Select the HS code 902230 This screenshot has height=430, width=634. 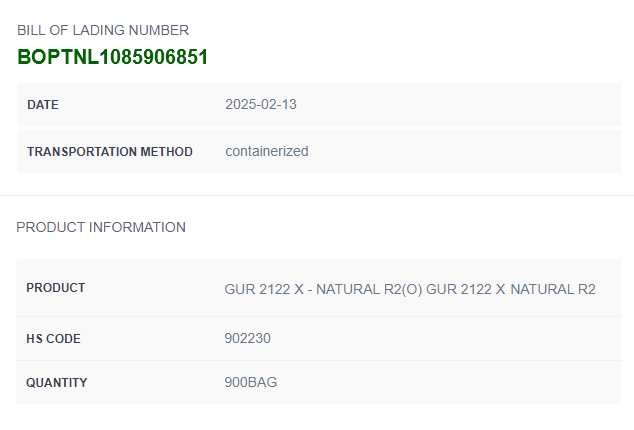247,338
